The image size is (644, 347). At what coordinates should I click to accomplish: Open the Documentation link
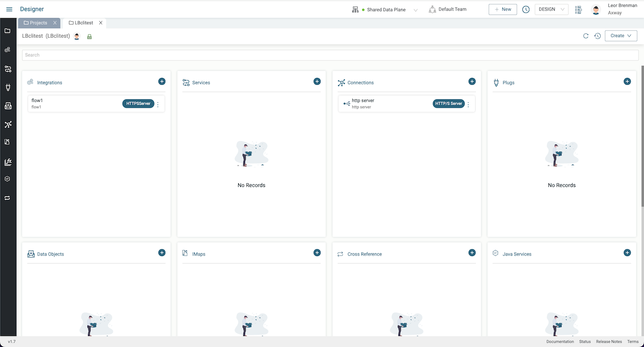(x=560, y=341)
